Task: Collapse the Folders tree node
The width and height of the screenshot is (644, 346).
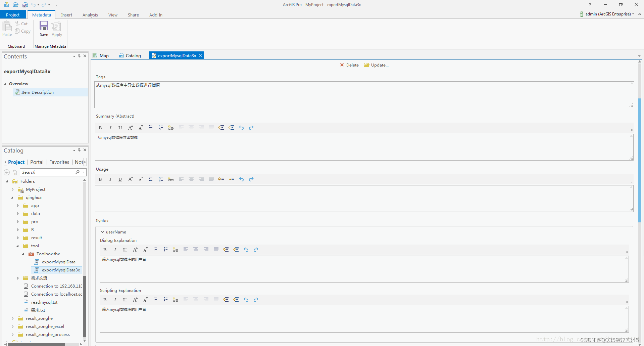Action: point(7,181)
